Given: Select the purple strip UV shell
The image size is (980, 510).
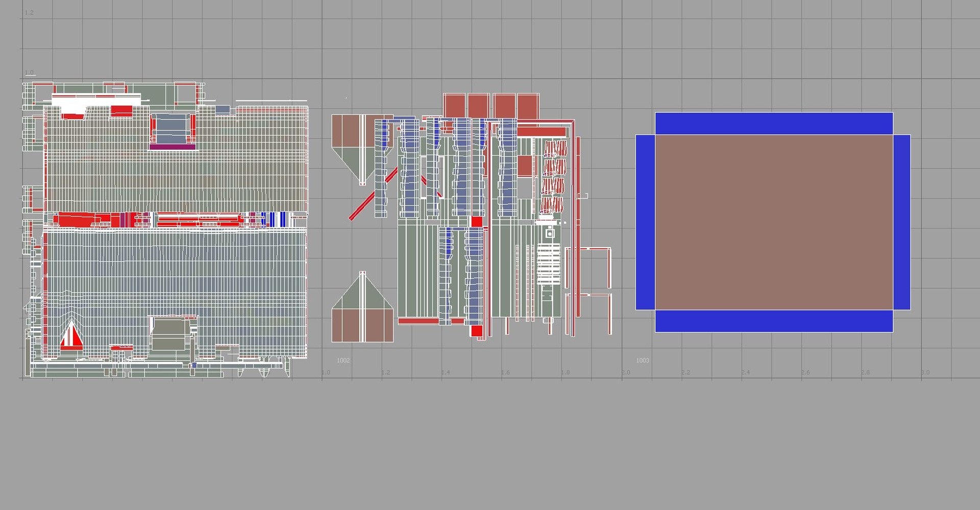Looking at the screenshot, I should 173,147.
